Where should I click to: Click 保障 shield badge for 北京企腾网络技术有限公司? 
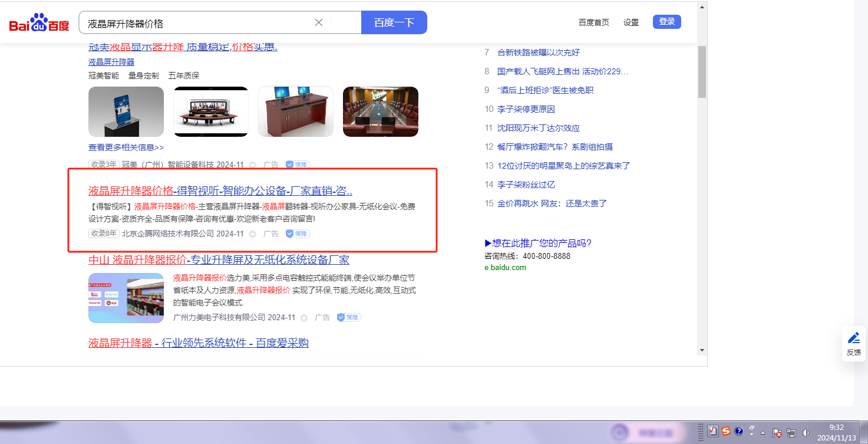pos(298,233)
